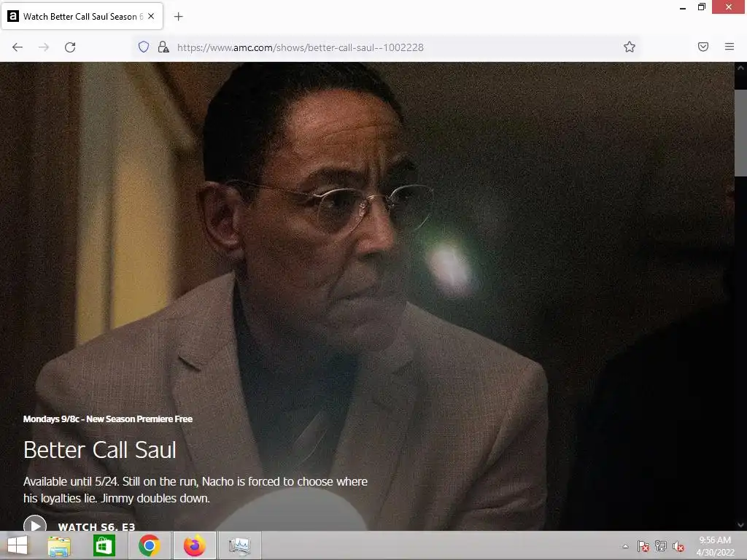Image resolution: width=747 pixels, height=560 pixels.
Task: Reload the AMC page
Action: 70,47
